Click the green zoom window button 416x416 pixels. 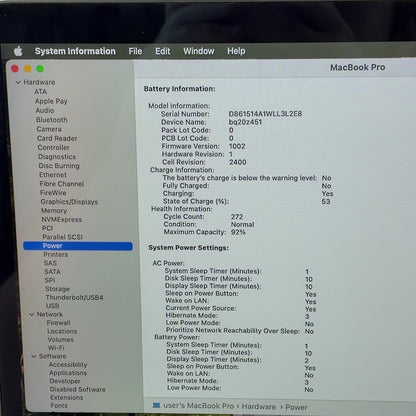click(x=40, y=69)
